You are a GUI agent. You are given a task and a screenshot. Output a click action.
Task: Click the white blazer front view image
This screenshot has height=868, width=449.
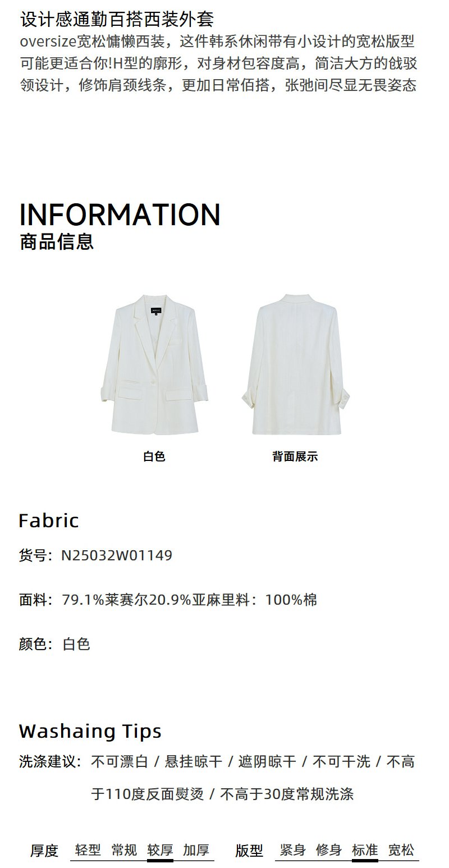point(154,364)
